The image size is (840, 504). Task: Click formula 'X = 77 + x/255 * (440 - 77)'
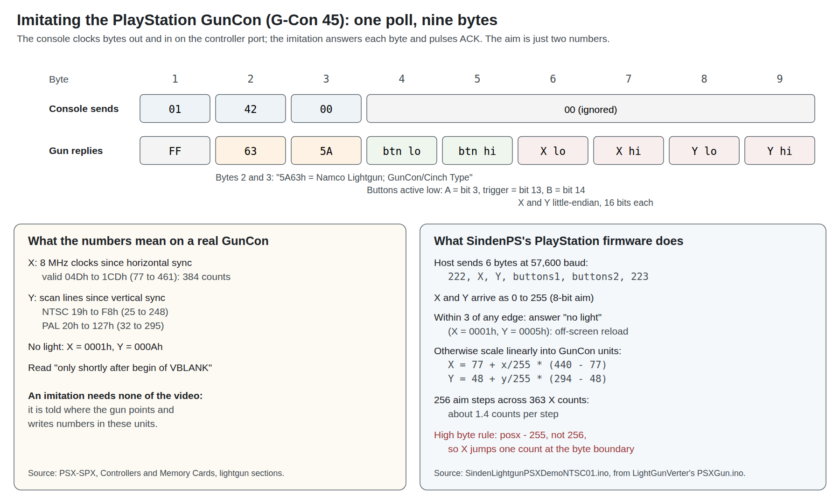[527, 365]
